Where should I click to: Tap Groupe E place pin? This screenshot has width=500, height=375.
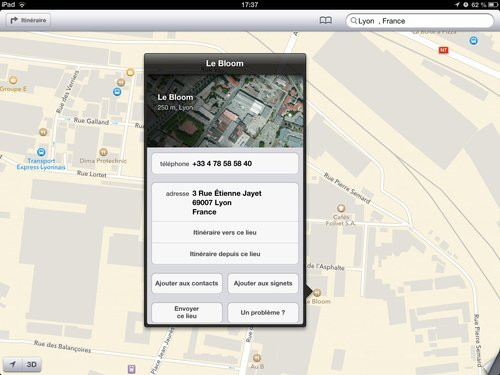click(13, 80)
